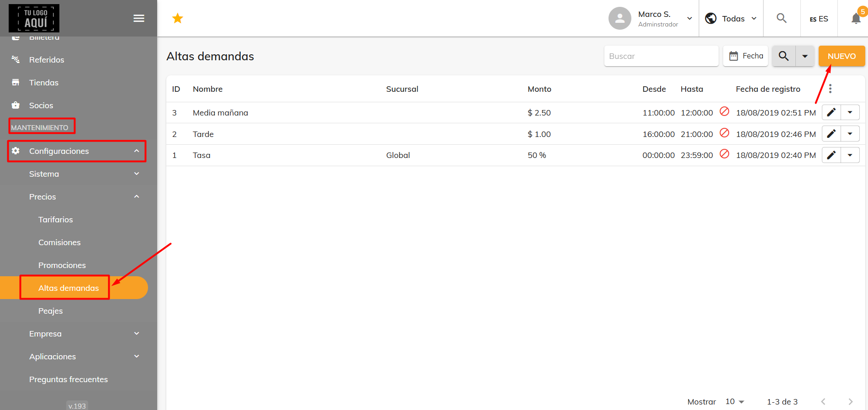Open the Mostrar rows-per-page dropdown
The image size is (868, 410).
pyautogui.click(x=735, y=402)
